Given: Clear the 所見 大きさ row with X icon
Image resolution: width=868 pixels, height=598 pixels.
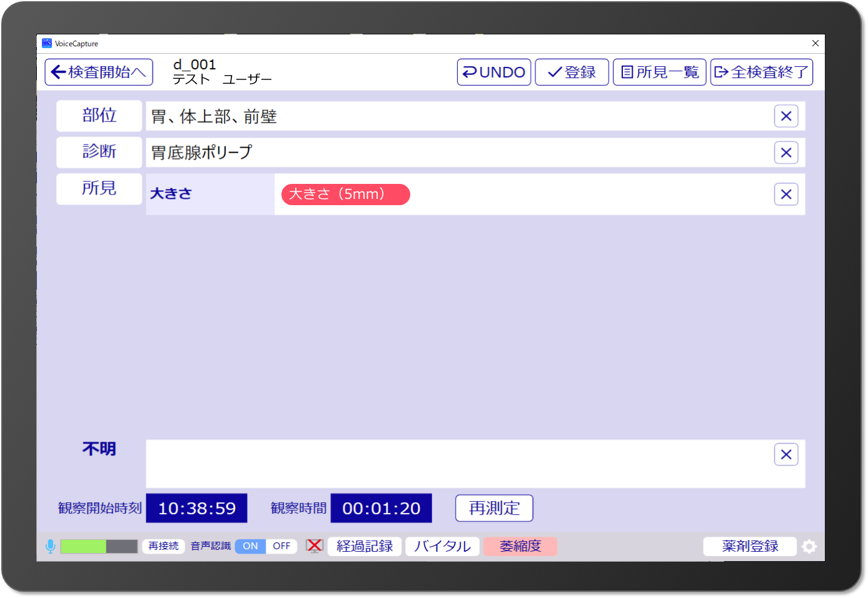Looking at the screenshot, I should (x=786, y=195).
